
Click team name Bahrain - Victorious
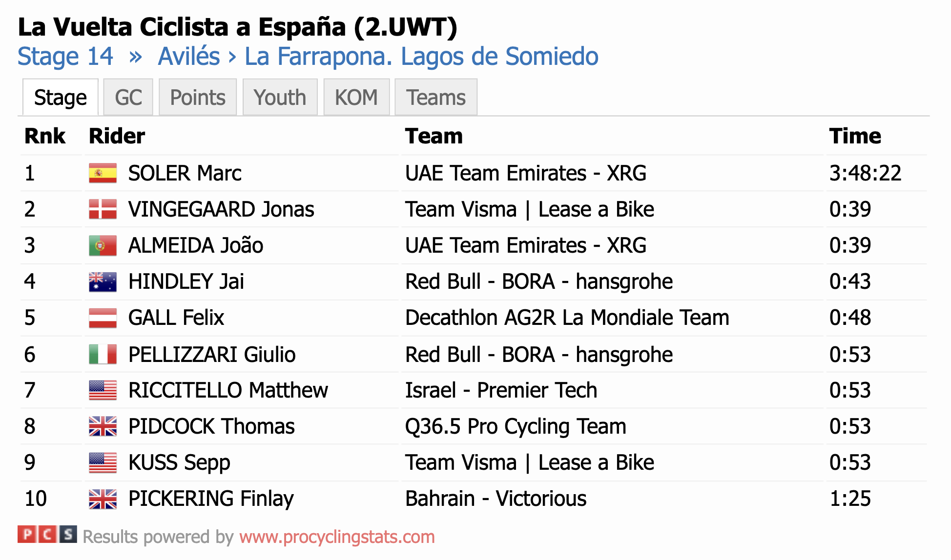click(496, 499)
